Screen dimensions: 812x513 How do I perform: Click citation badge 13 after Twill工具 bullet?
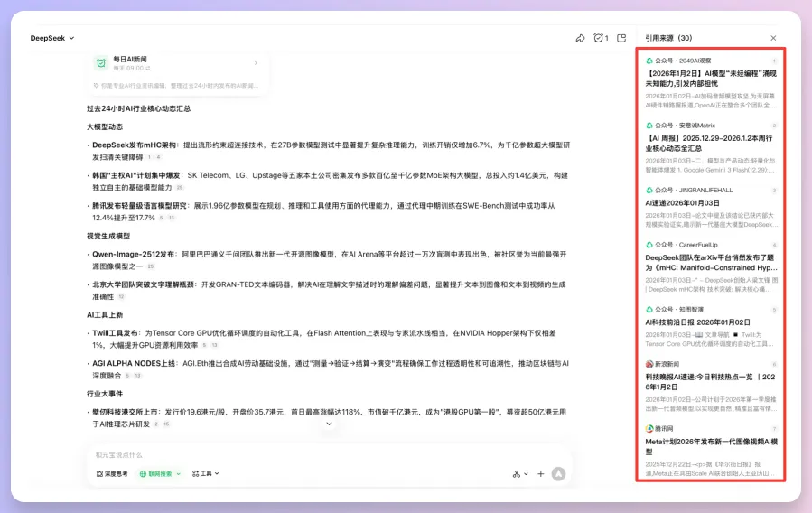point(214,345)
